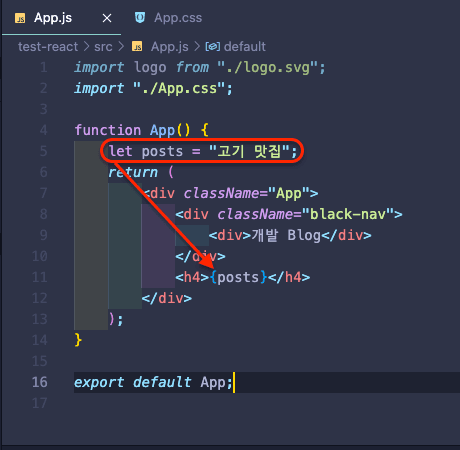Image resolution: width=460 pixels, height=450 pixels.
Task: Open src folder breadcrumb dropdown
Action: tap(103, 47)
